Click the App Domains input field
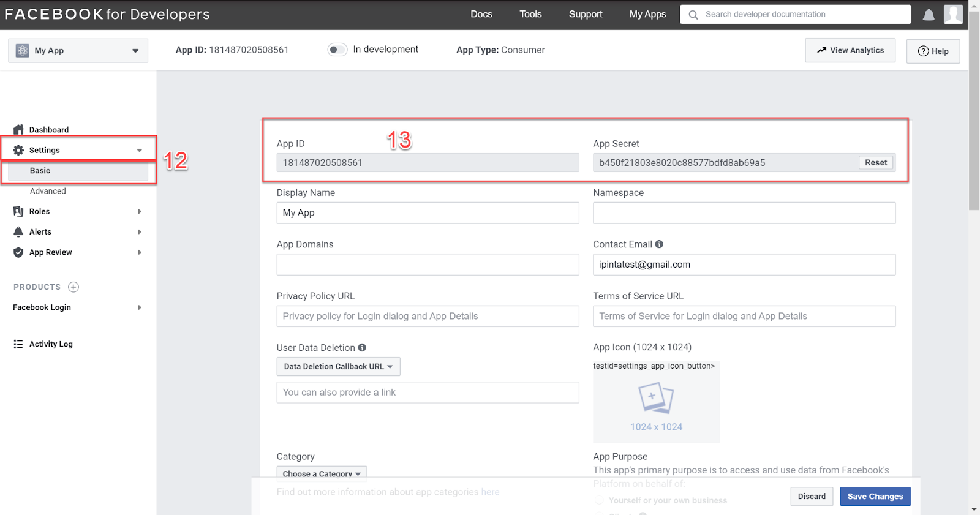Viewport: 980px width, 515px height. (x=428, y=265)
